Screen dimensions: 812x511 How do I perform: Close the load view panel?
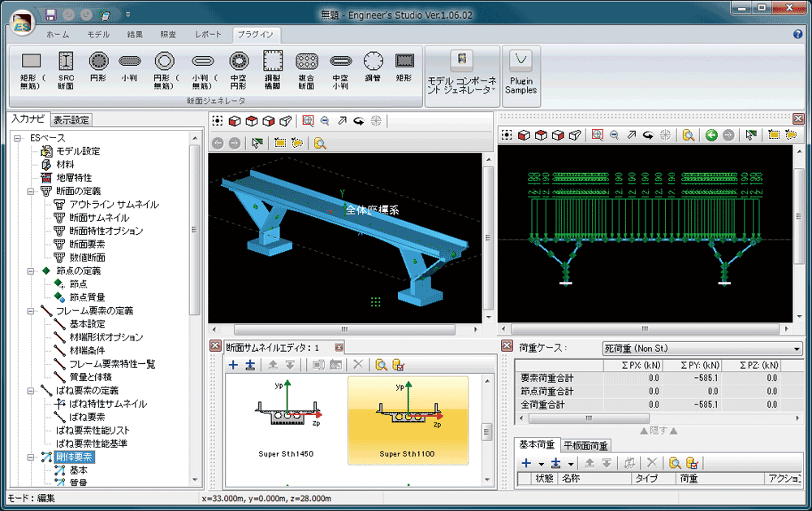(798, 119)
